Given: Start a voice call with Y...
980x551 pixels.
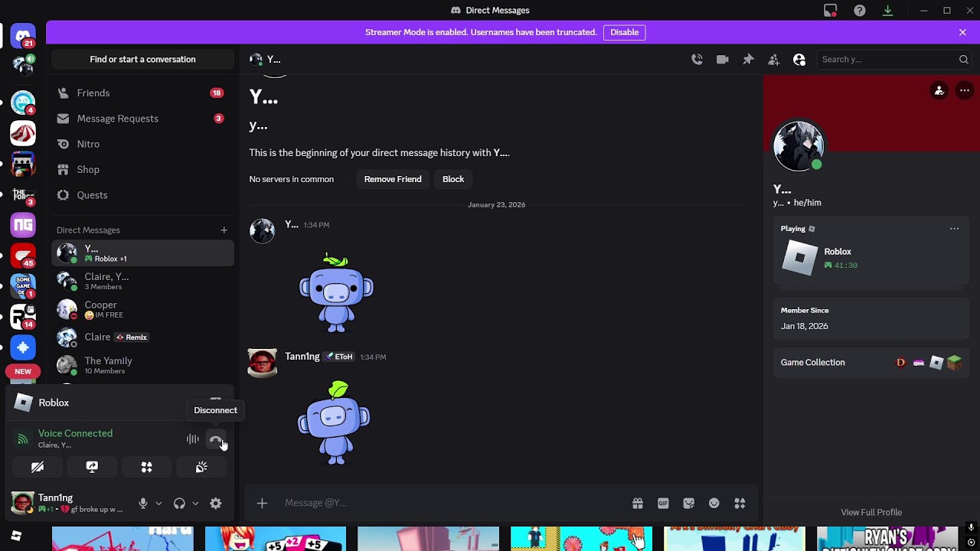Looking at the screenshot, I should click(697, 59).
